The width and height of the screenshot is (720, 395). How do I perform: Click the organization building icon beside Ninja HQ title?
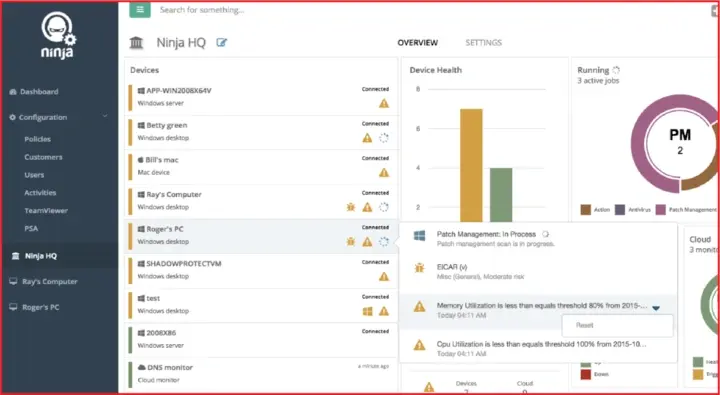click(x=136, y=43)
